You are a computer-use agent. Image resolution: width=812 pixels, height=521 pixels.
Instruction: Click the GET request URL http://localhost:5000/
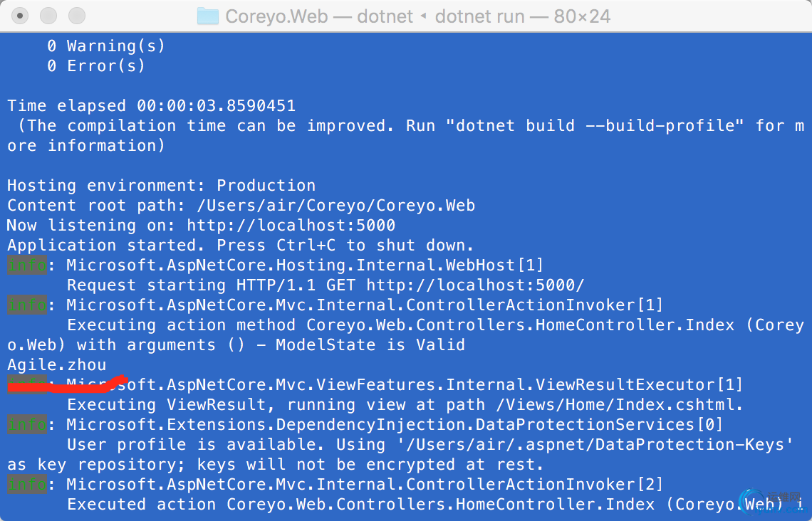pyautogui.click(x=475, y=285)
